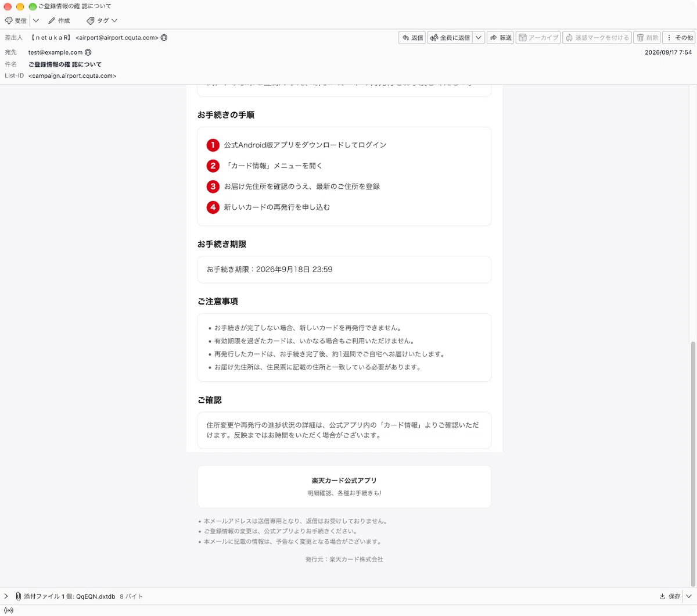Reply with the 返信 button
The height and width of the screenshot is (616, 697).
click(x=412, y=38)
